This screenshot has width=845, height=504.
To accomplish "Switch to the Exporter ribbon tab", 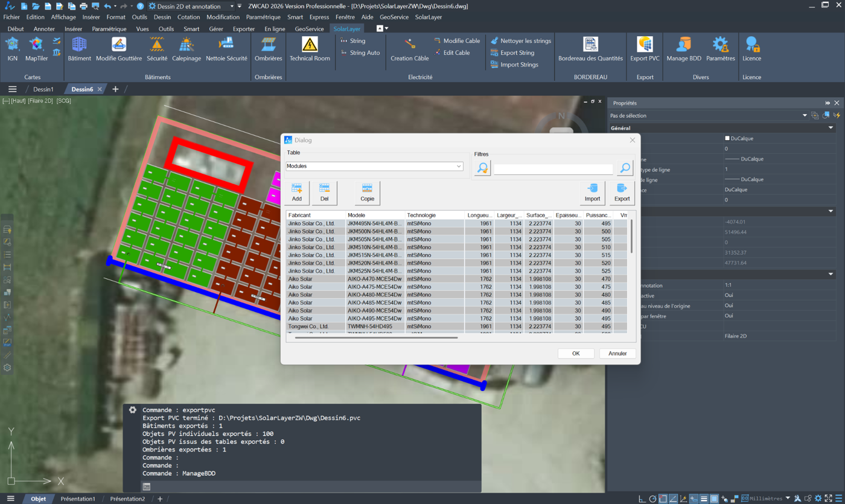I will 244,29.
